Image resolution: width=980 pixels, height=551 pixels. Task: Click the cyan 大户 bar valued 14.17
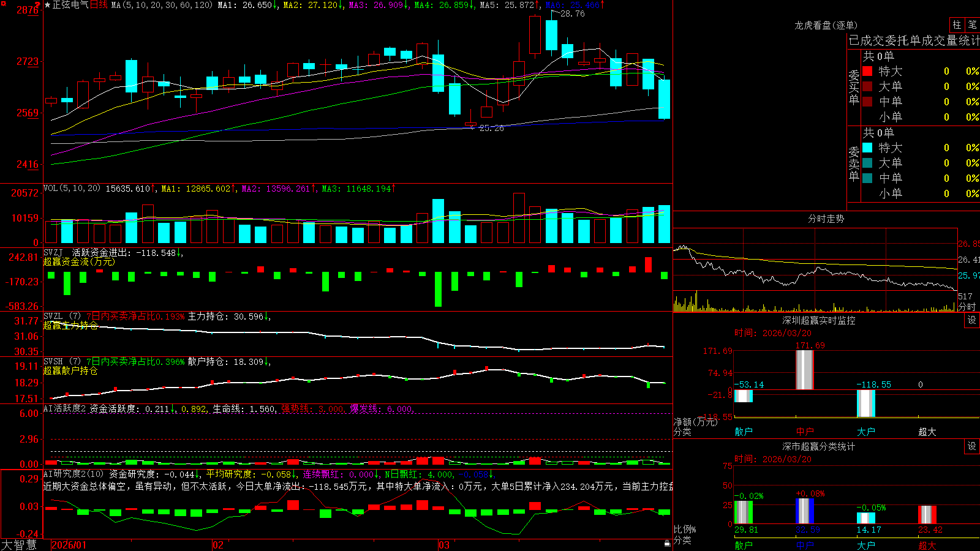pos(866,518)
